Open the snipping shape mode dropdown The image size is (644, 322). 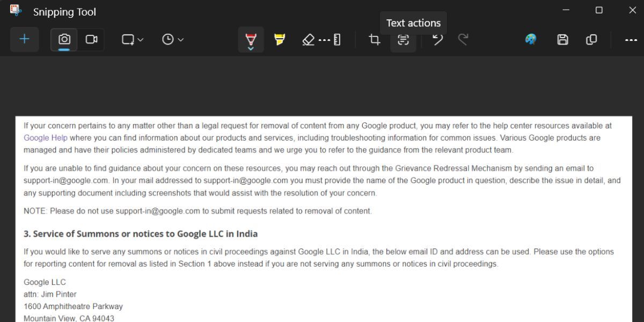point(133,39)
